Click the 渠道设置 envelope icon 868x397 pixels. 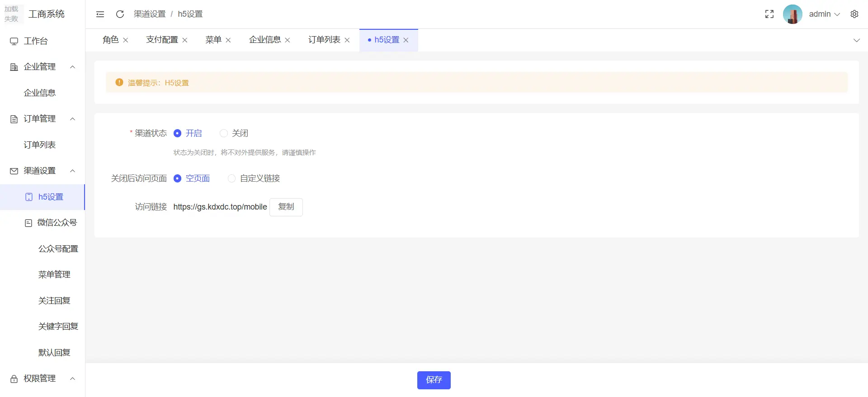click(14, 171)
